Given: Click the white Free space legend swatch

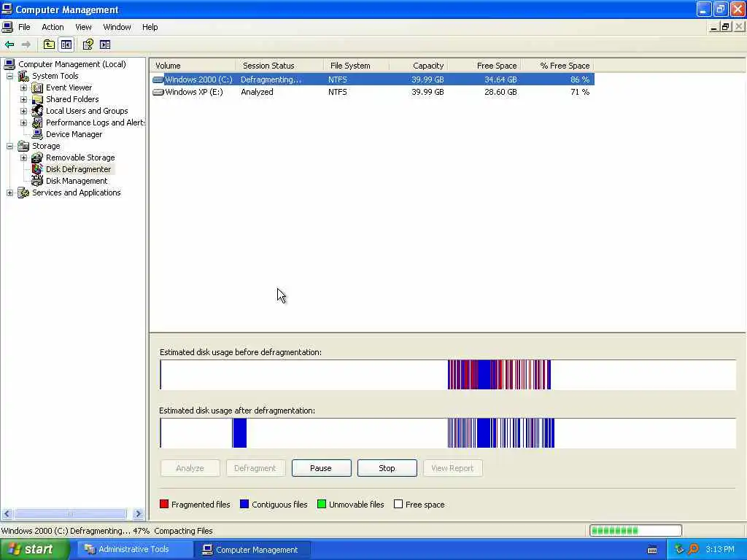Looking at the screenshot, I should [398, 505].
